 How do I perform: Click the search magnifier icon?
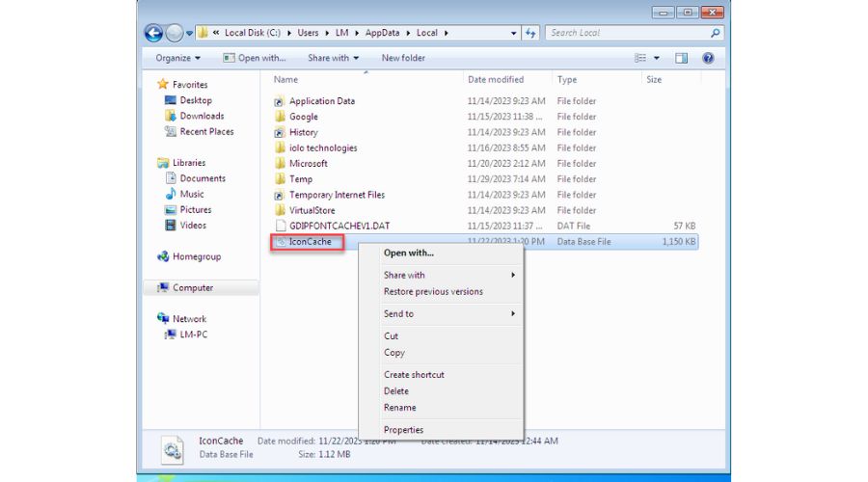coord(716,33)
